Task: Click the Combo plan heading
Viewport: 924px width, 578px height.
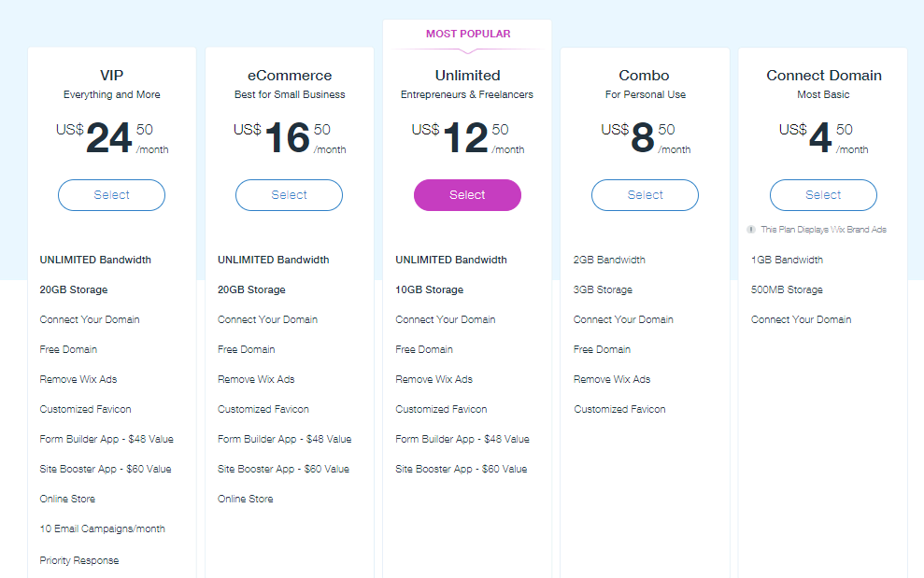Action: point(644,76)
